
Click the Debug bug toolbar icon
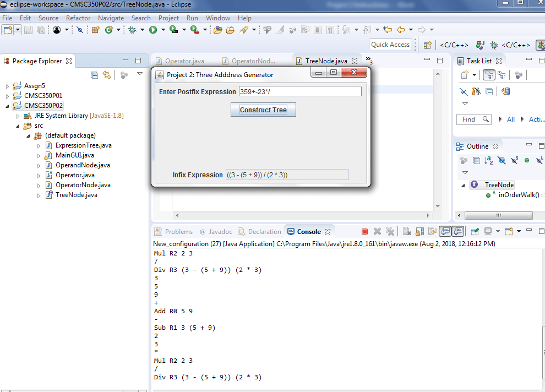pyautogui.click(x=133, y=30)
